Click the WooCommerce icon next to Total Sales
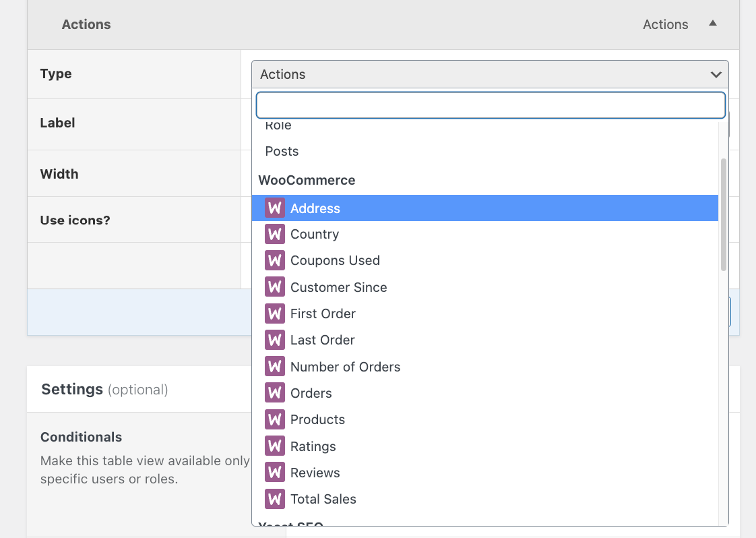The image size is (756, 538). pyautogui.click(x=274, y=499)
